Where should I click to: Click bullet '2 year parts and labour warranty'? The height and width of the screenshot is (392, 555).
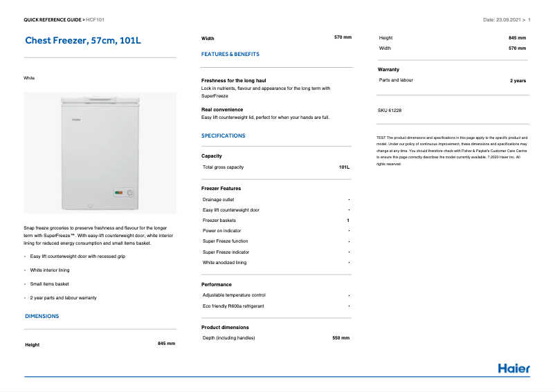[64, 298]
